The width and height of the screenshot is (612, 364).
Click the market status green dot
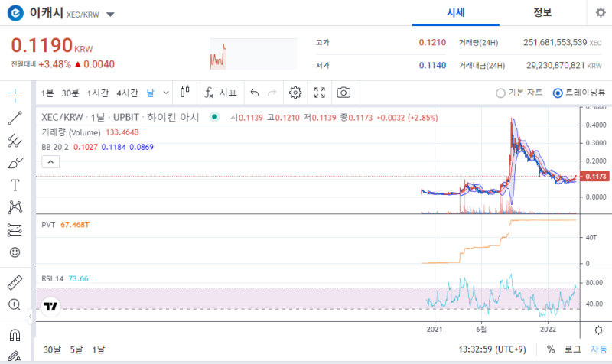point(214,117)
